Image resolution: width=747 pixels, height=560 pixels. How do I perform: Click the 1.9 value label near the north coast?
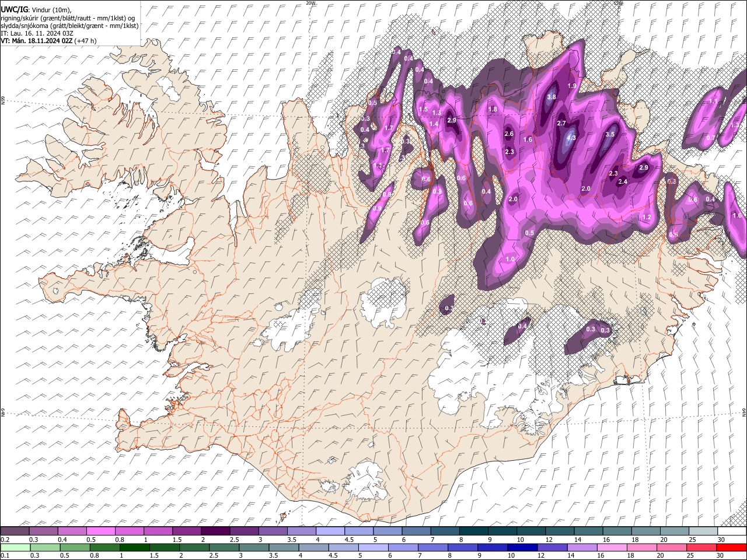tap(572, 86)
